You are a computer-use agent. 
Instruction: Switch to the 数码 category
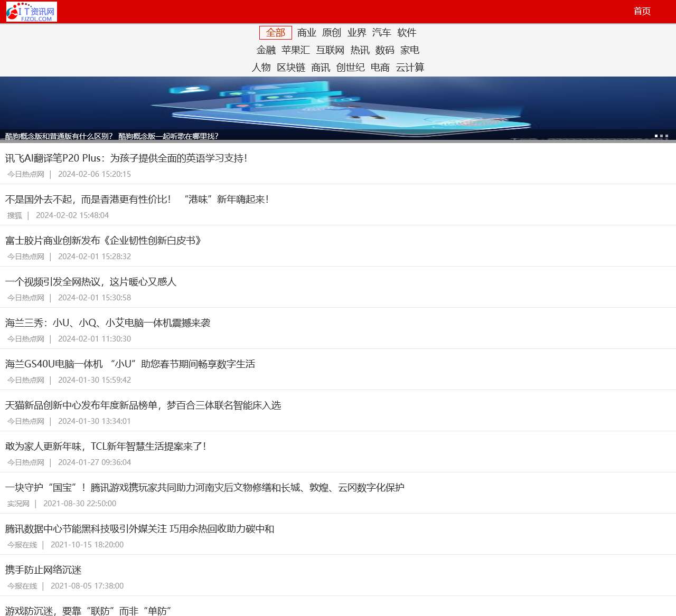point(385,50)
